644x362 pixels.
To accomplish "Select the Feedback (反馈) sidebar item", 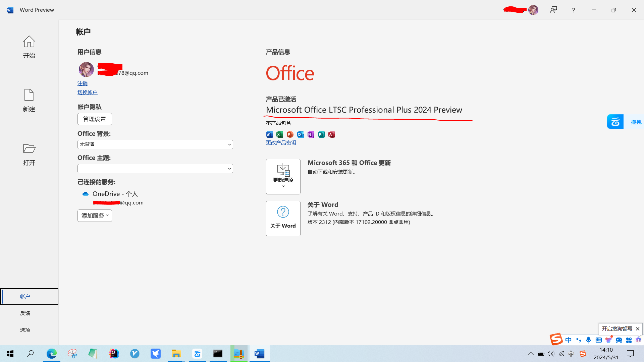I will 25,313.
